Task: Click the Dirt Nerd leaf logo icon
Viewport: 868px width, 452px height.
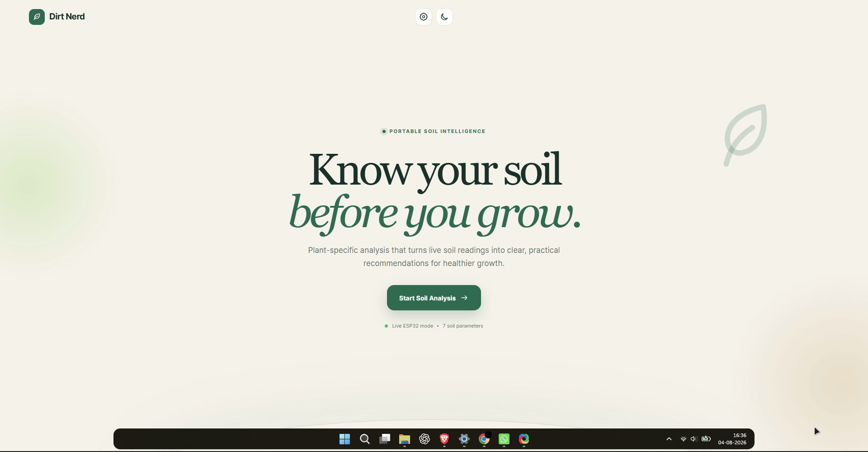Action: (37, 17)
